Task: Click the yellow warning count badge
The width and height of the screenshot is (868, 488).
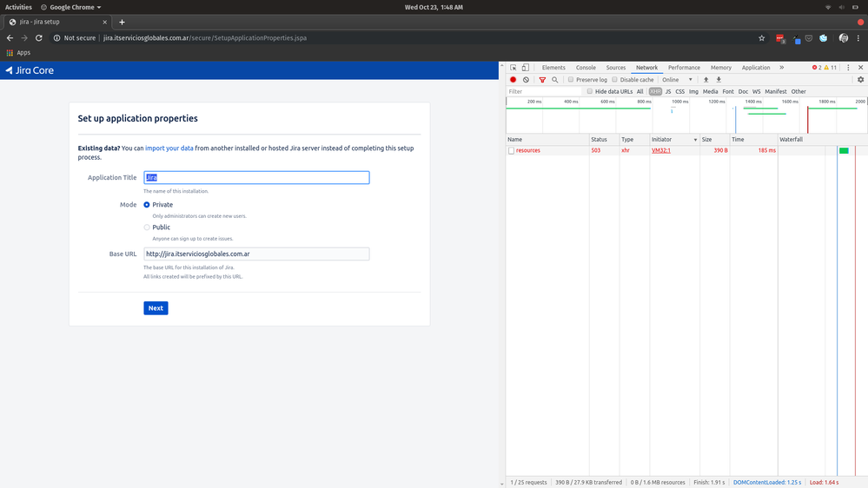Action: click(x=831, y=68)
